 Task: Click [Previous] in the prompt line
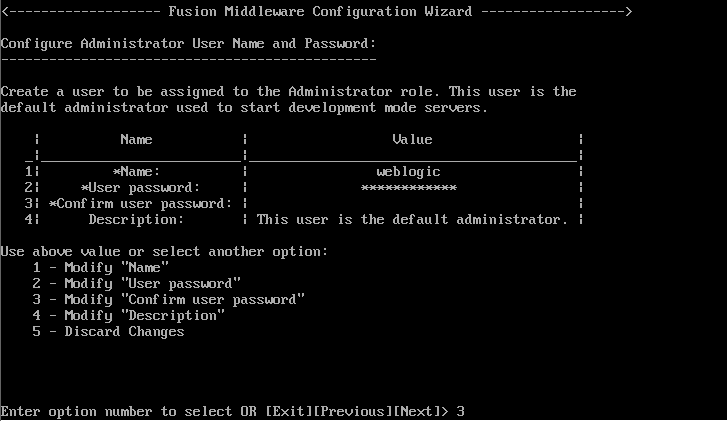point(353,412)
